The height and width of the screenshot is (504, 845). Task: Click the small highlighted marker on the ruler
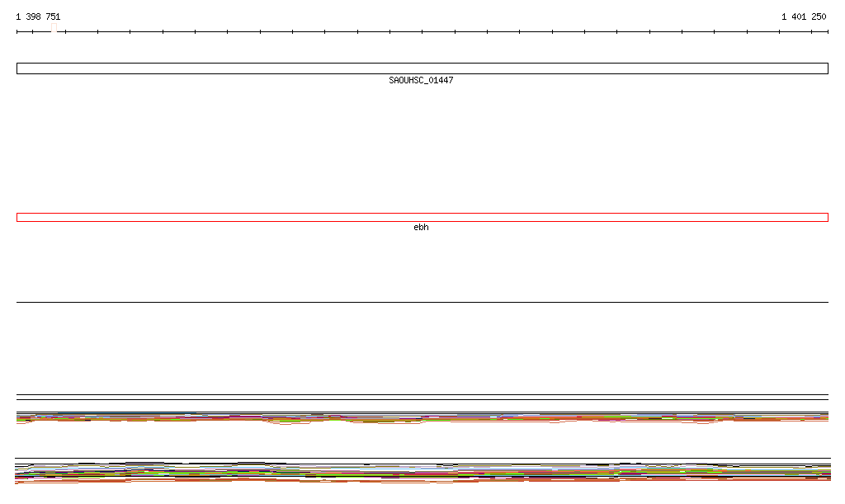tap(54, 28)
